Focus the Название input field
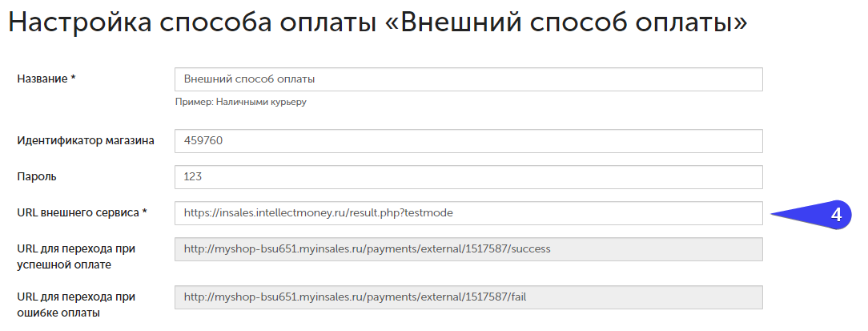Viewport: 868px width, 331px height. (468, 79)
